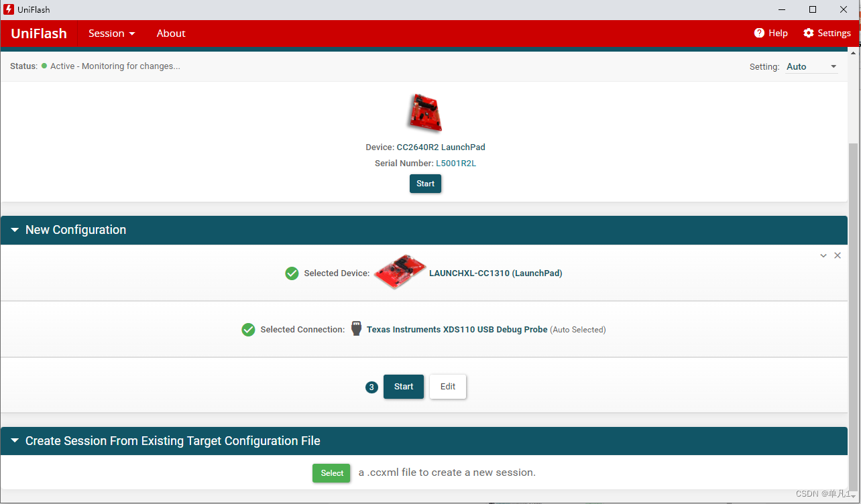Screen dimensions: 861x504
Task: Click Start in New Configuration section
Action: [x=404, y=387]
